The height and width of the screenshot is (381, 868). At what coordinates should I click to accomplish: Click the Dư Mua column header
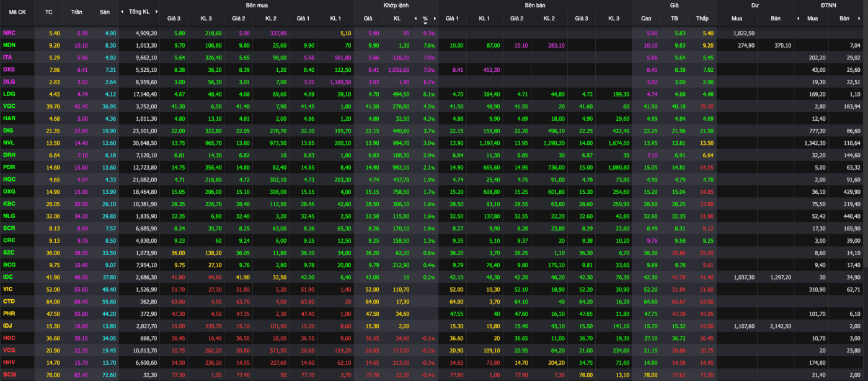pos(737,19)
